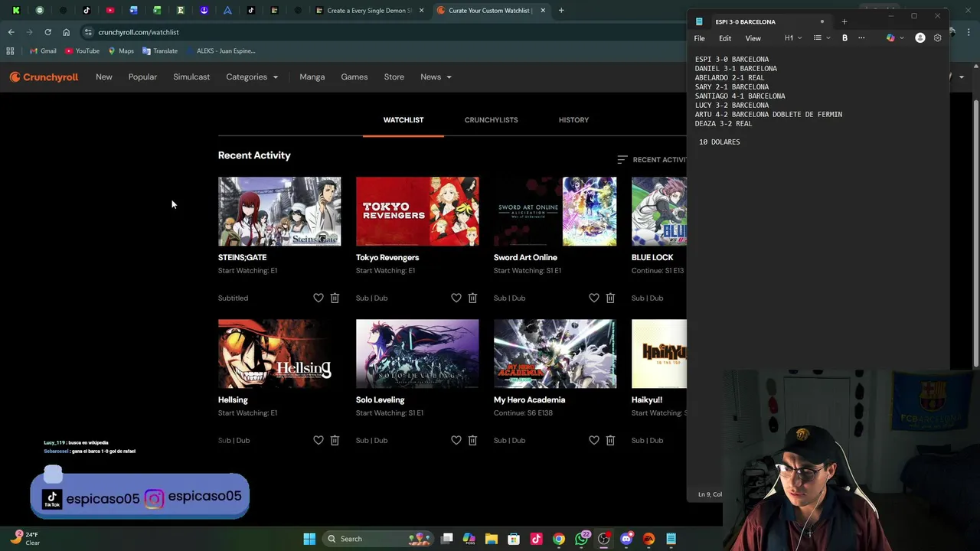Favorite Sword Art Online with heart icon
Image resolution: width=980 pixels, height=551 pixels.
(x=594, y=298)
